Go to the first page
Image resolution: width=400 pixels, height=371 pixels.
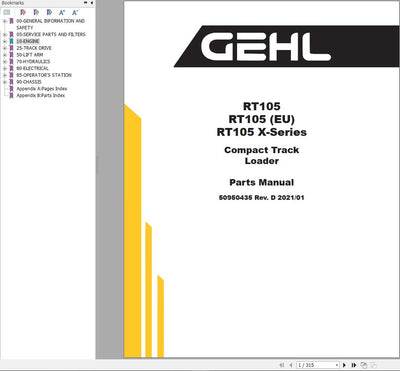pyautogui.click(x=282, y=365)
